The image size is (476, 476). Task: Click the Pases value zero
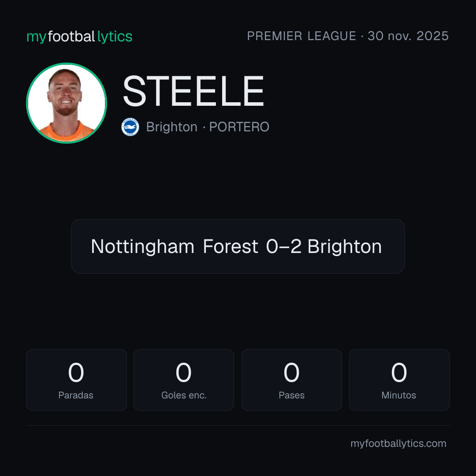(291, 372)
